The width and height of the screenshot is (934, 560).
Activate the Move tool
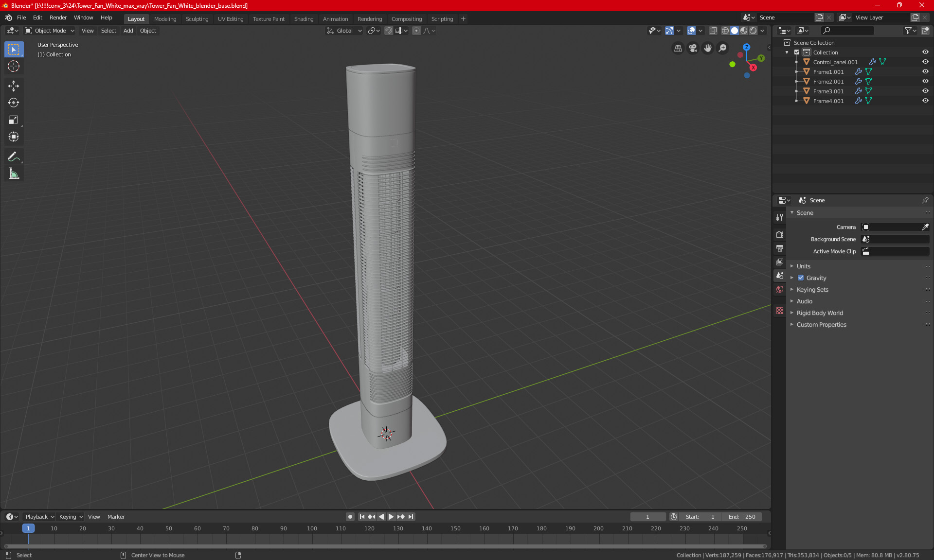pos(14,86)
